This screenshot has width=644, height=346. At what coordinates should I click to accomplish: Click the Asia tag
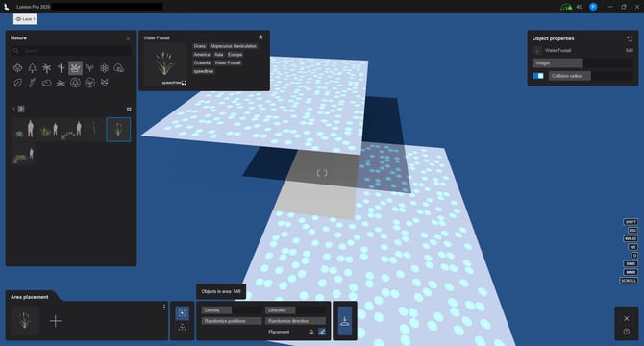coord(218,55)
